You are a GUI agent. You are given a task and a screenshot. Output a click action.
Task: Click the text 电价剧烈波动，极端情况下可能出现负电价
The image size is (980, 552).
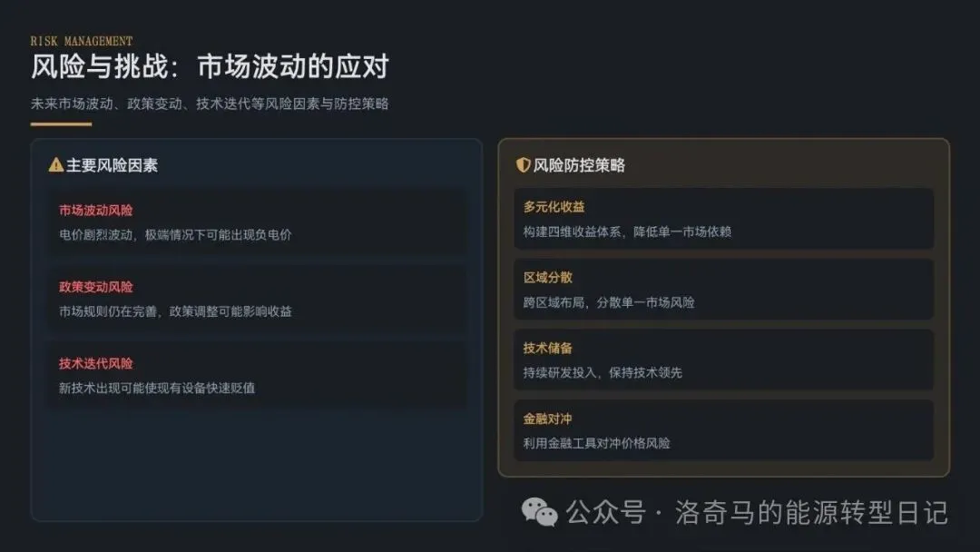click(x=175, y=234)
